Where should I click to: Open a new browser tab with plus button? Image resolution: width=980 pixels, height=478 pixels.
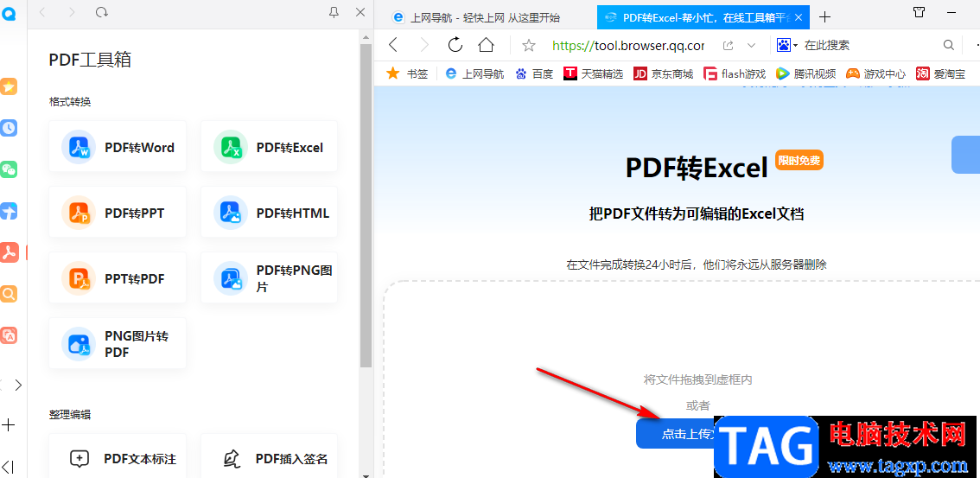tap(825, 17)
